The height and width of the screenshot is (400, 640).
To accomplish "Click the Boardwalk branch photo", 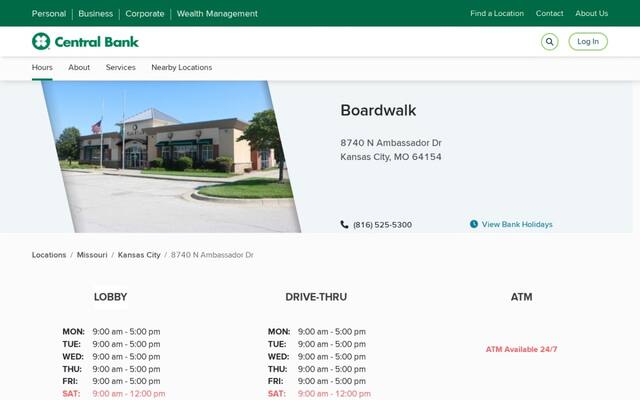I will click(171, 157).
